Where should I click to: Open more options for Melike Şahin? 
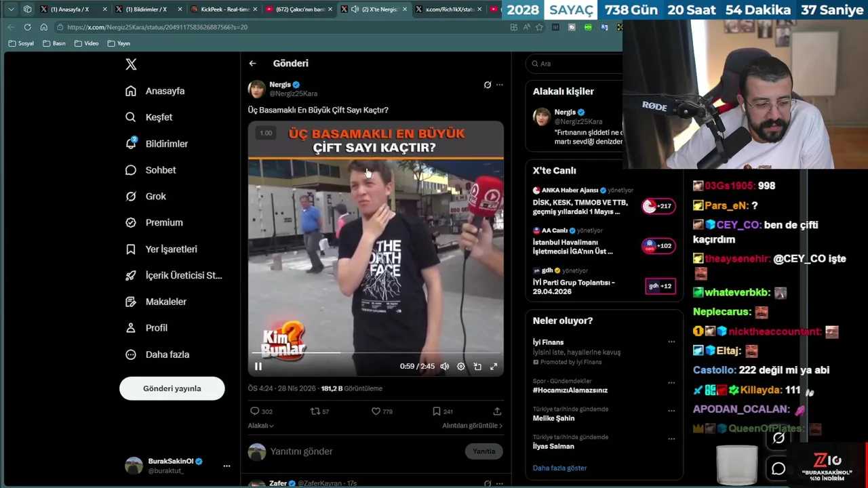pyautogui.click(x=671, y=411)
